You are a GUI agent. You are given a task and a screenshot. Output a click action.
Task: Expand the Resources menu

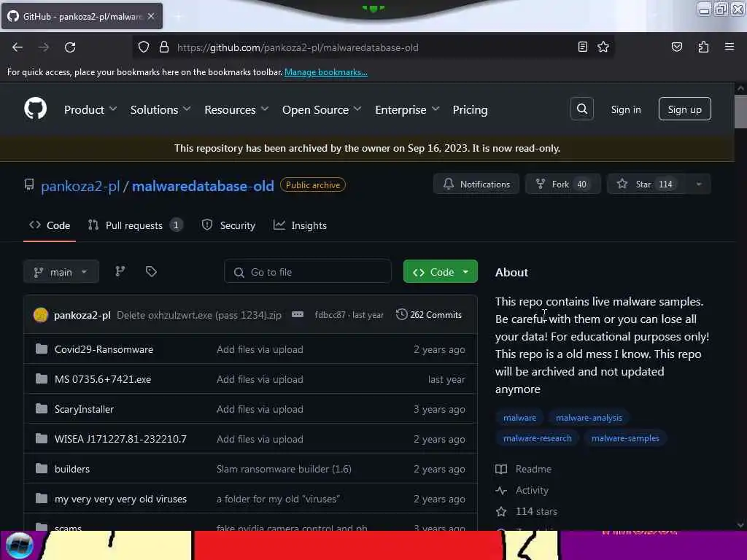point(236,109)
